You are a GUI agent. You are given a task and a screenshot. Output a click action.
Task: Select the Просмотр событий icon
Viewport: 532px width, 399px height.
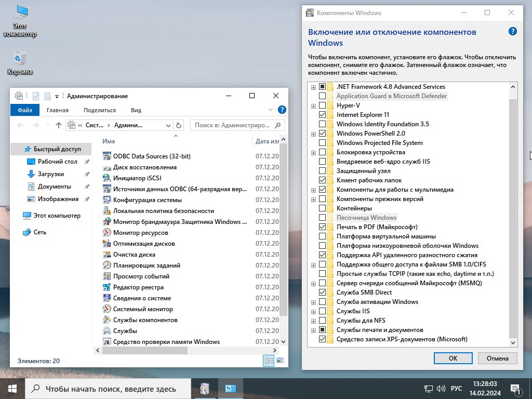(107, 276)
